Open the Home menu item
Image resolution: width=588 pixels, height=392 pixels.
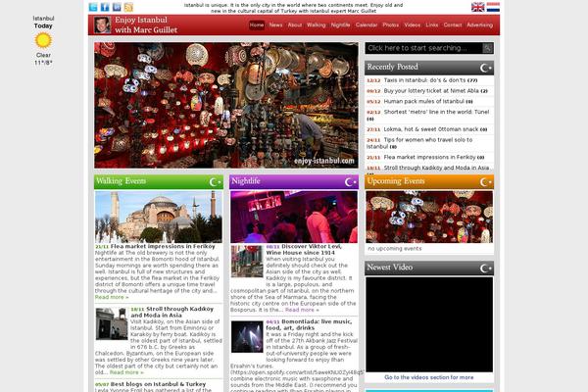coord(257,24)
